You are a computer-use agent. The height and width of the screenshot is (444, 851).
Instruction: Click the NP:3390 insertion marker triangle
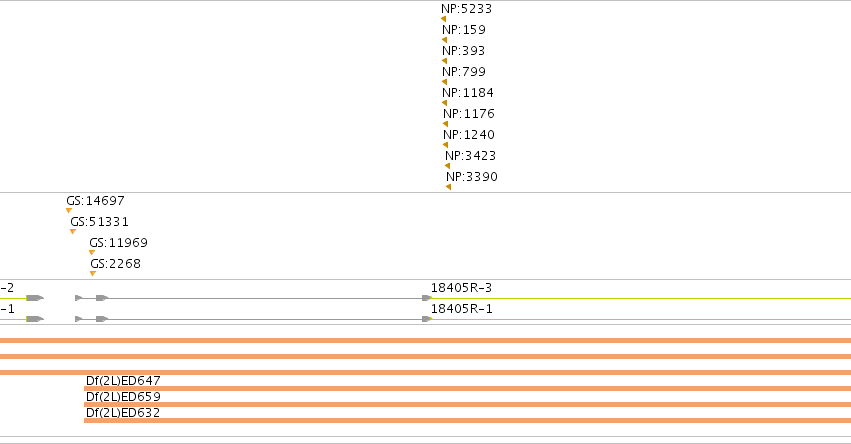449,187
